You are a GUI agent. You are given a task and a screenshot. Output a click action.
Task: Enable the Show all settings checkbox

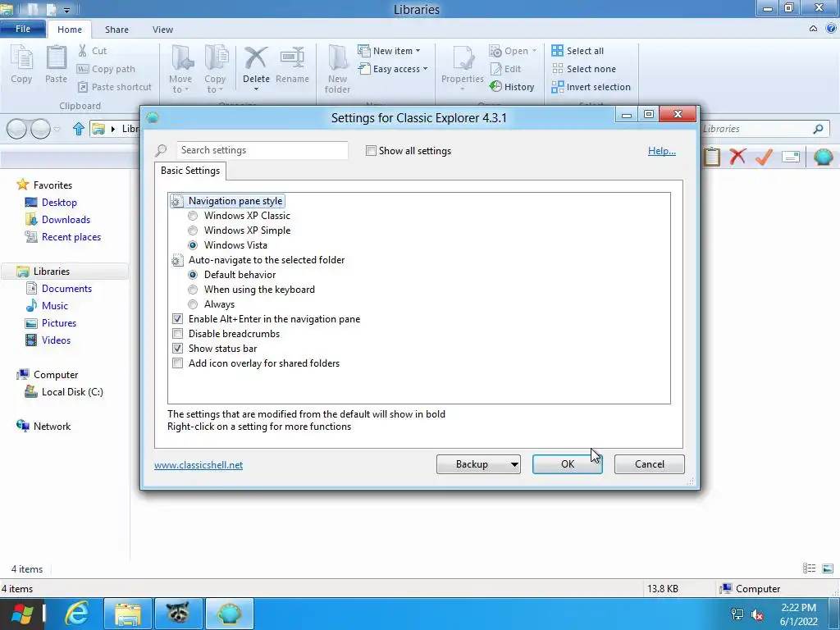(x=371, y=151)
